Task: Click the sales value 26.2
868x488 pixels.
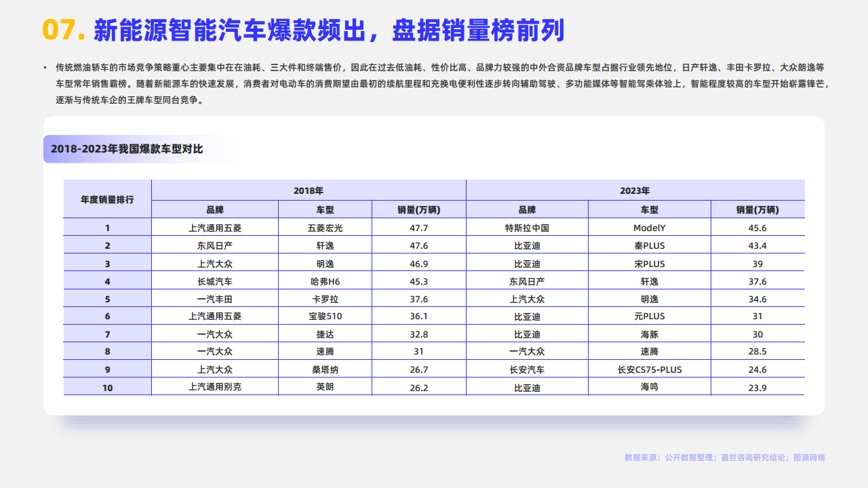Action: (x=419, y=387)
